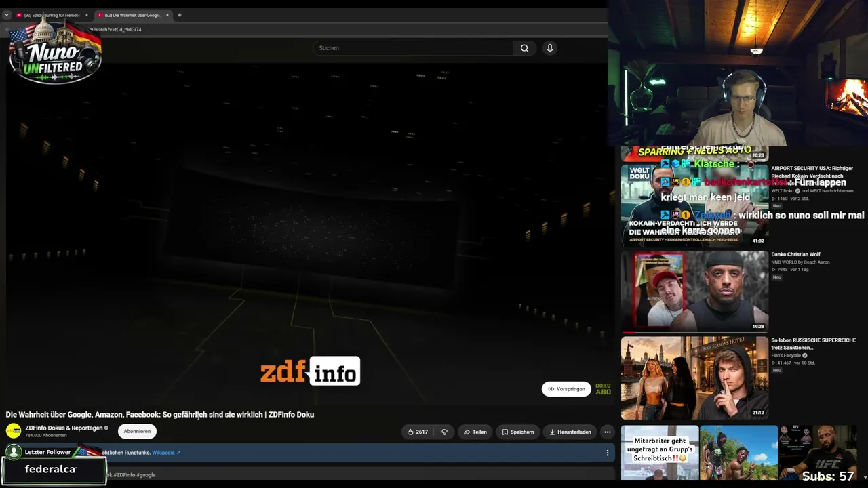Close the 'Die Wahrheit über Google' tab

[167, 15]
